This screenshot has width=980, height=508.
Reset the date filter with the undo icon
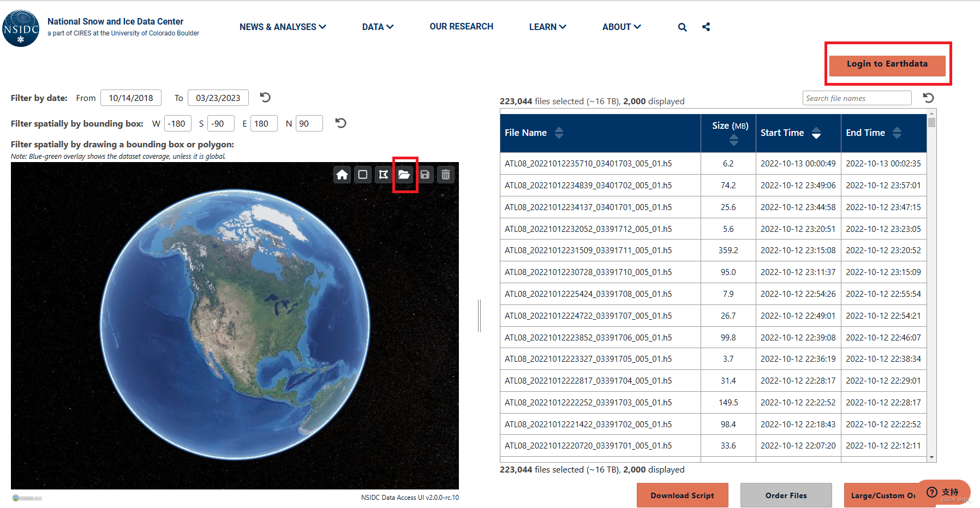pyautogui.click(x=265, y=97)
